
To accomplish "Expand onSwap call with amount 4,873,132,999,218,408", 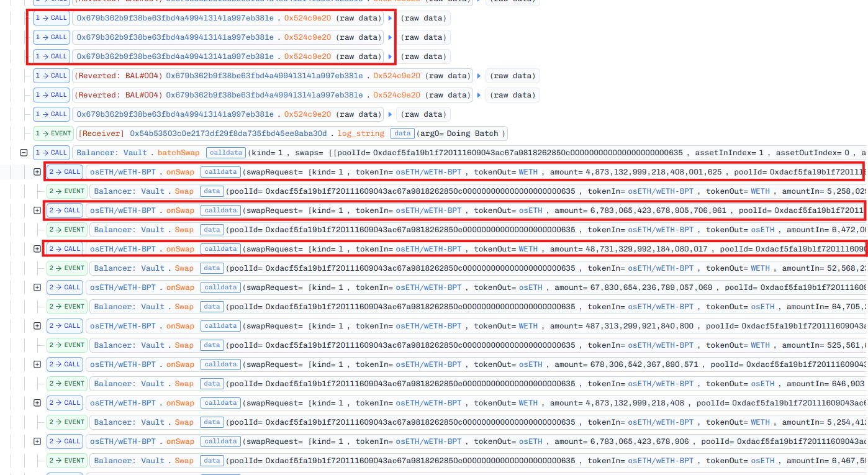I will pyautogui.click(x=37, y=403).
